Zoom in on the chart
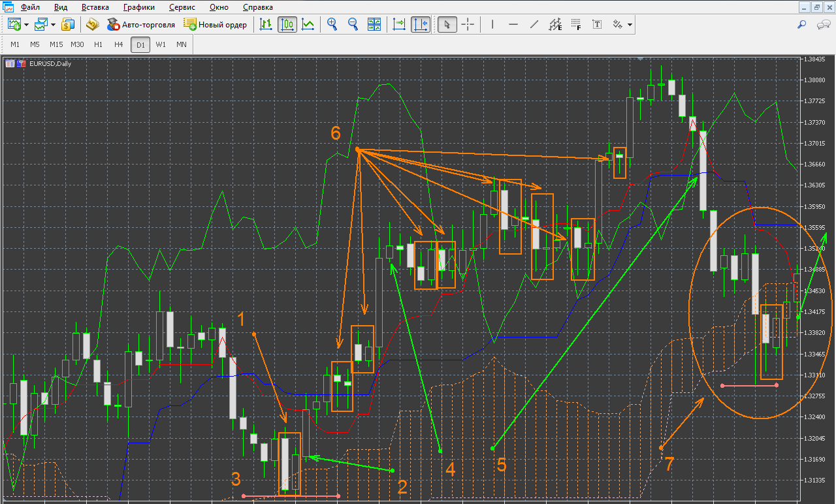This screenshot has width=836, height=504. click(x=332, y=25)
